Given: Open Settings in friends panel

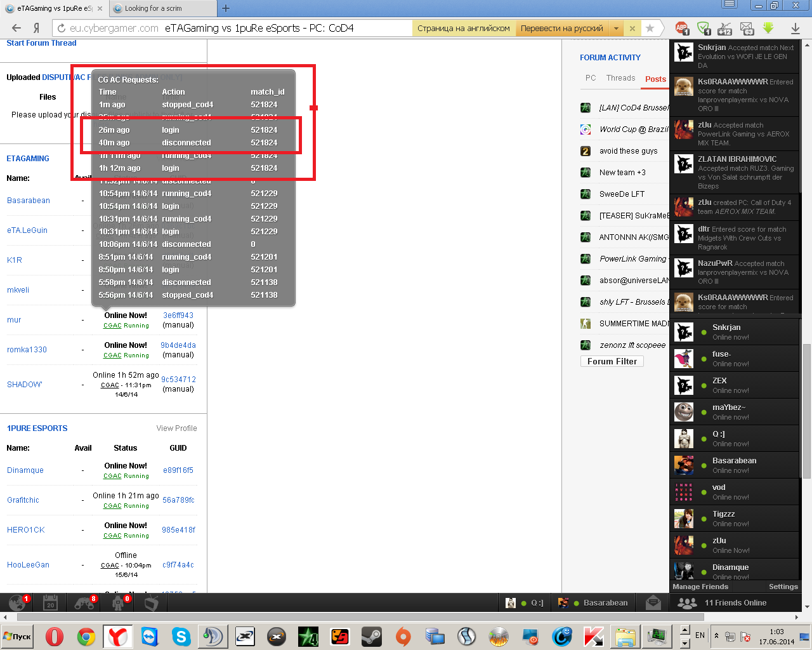Looking at the screenshot, I should click(783, 587).
